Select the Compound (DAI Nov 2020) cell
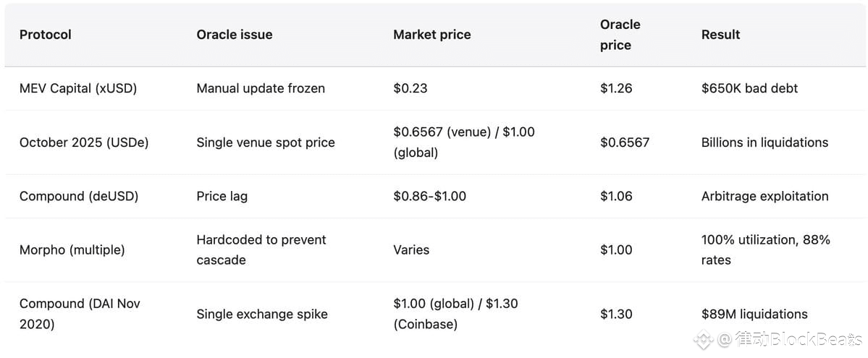This screenshot has height=358, width=868. pos(80,314)
